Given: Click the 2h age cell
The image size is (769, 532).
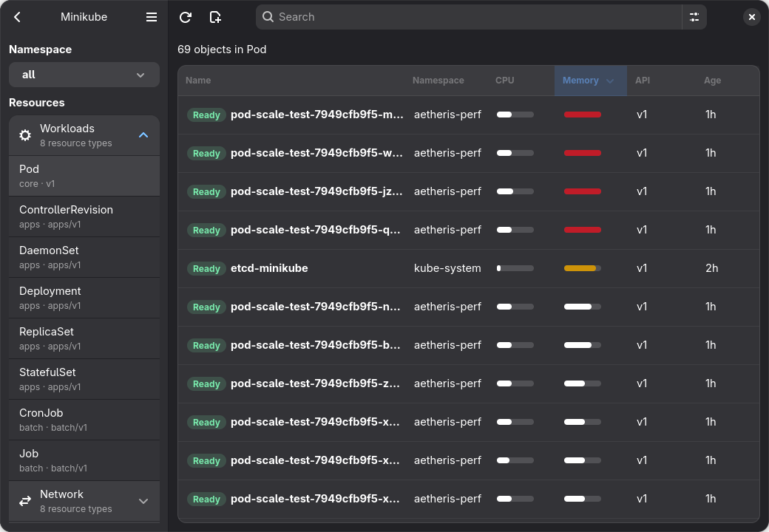Looking at the screenshot, I should 711,268.
